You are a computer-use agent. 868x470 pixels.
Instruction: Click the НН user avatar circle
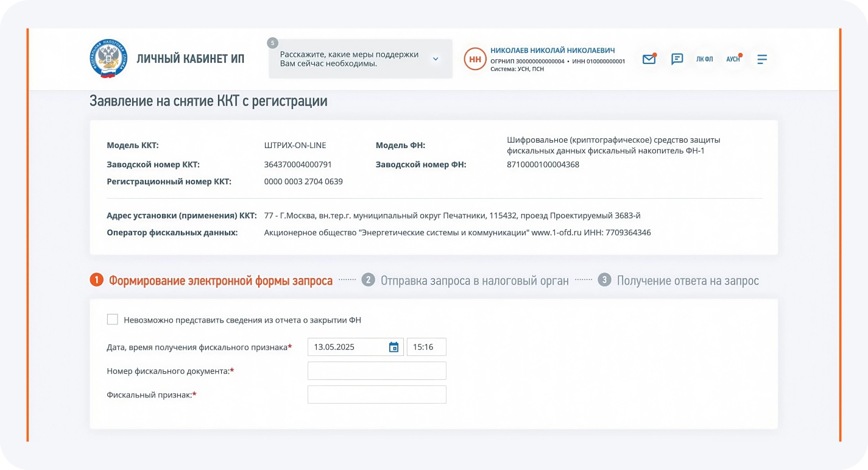point(475,59)
